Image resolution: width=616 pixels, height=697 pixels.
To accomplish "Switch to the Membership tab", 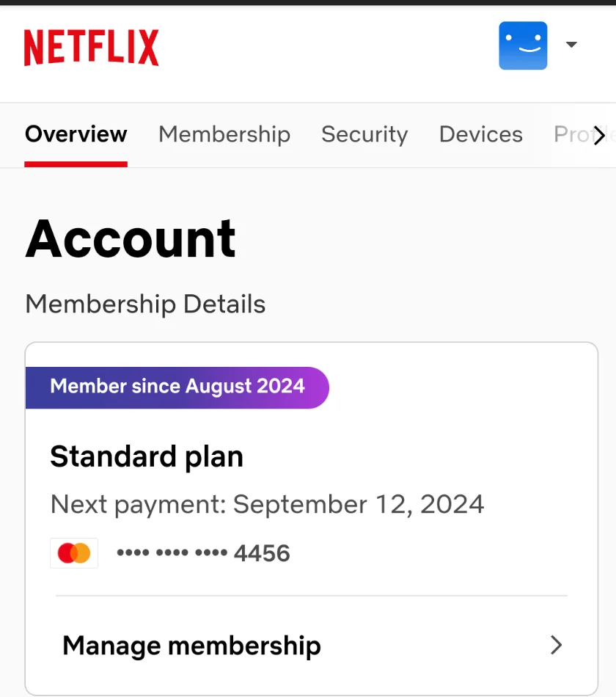I will point(224,134).
